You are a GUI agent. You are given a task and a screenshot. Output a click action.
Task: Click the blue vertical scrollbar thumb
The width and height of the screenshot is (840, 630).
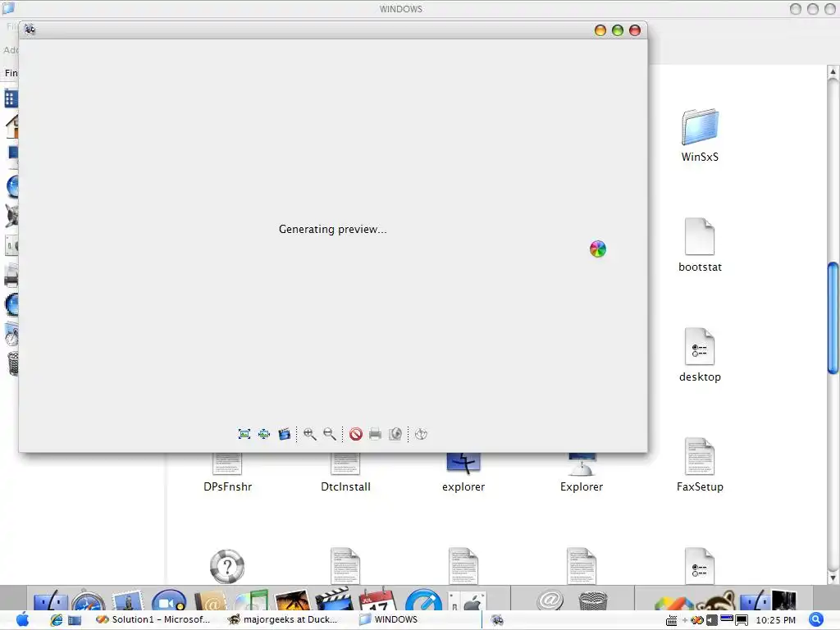pos(833,317)
